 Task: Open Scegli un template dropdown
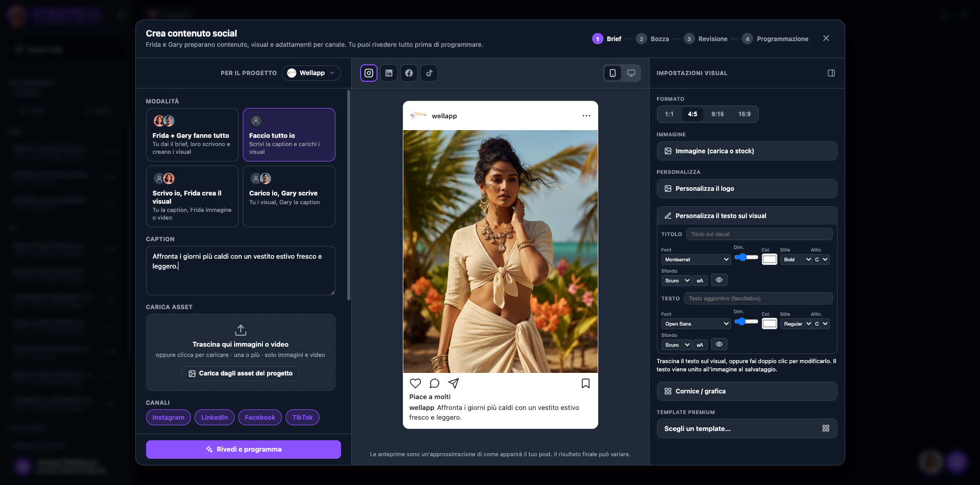coord(747,428)
